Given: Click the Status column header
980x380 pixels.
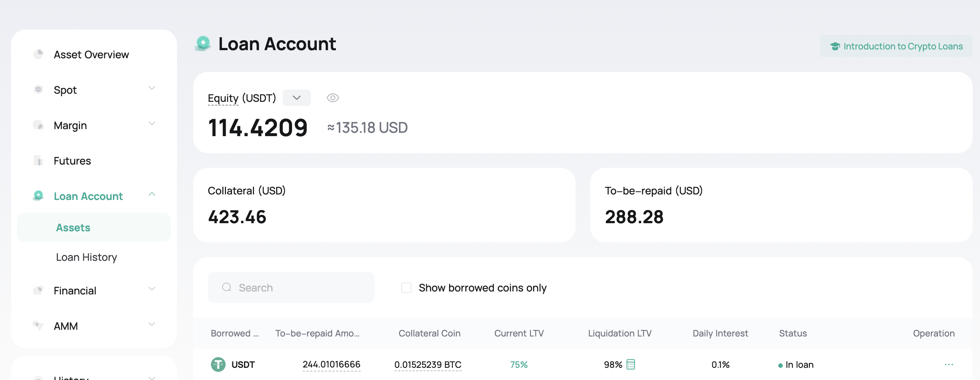Looking at the screenshot, I should click(x=792, y=333).
